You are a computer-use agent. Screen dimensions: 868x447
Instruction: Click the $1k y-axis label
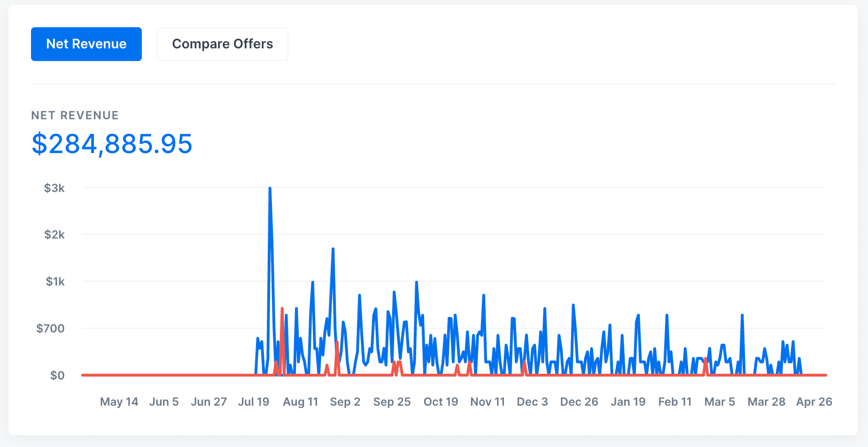coord(55,282)
